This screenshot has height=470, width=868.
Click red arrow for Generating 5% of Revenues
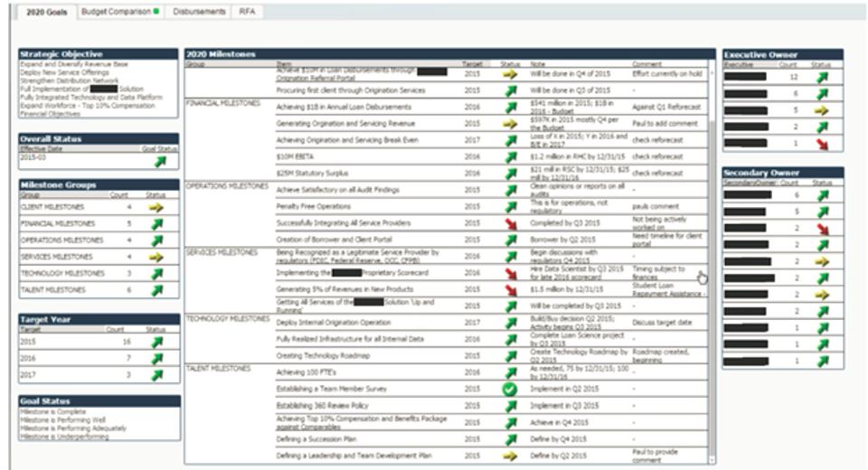pyautogui.click(x=510, y=289)
